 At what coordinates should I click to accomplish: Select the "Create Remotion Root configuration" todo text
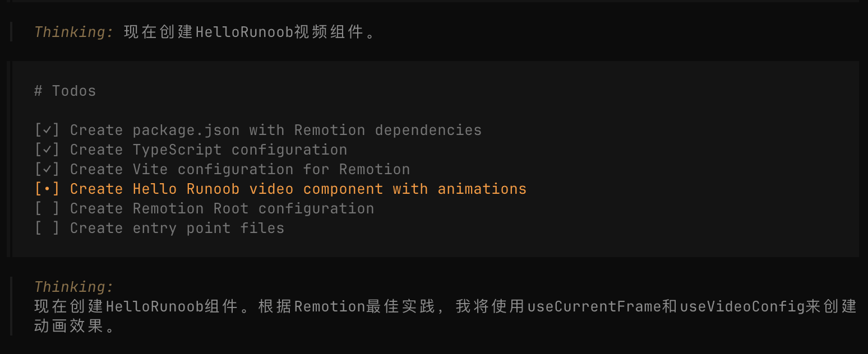coord(221,209)
